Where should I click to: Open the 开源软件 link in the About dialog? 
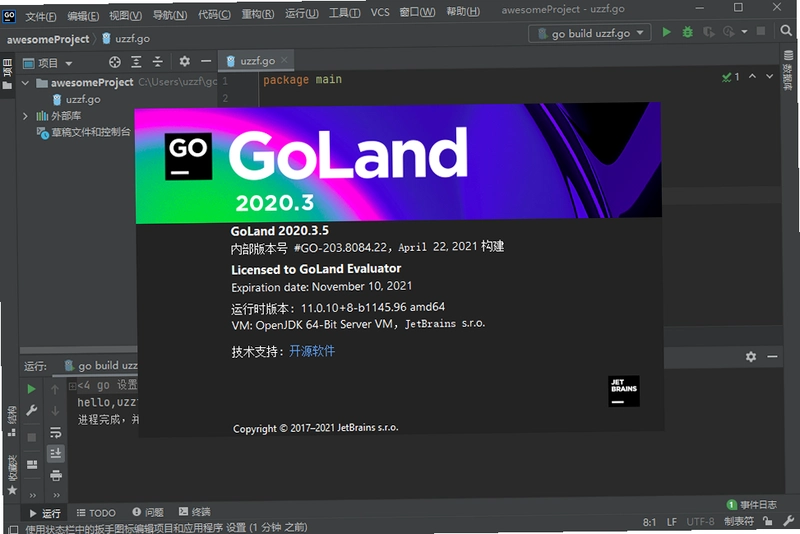[312, 351]
